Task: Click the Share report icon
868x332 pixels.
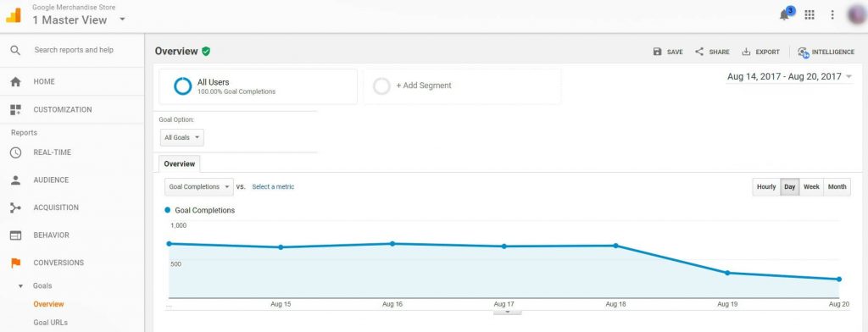Action: click(699, 52)
